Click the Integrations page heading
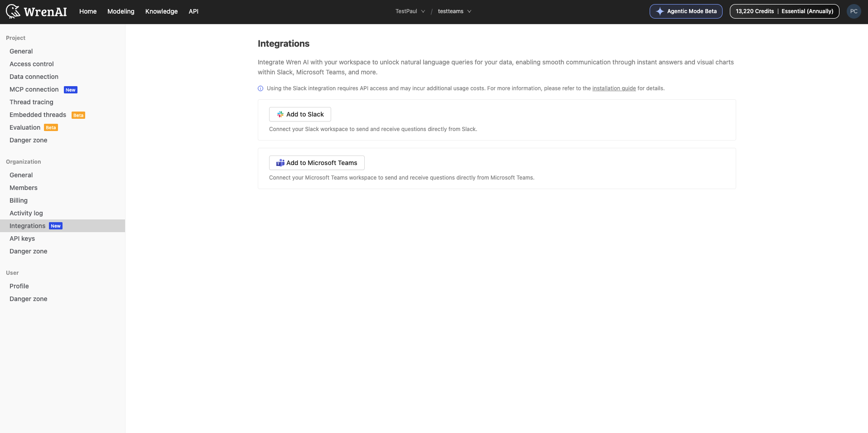Viewport: 868px width, 433px height. tap(284, 44)
